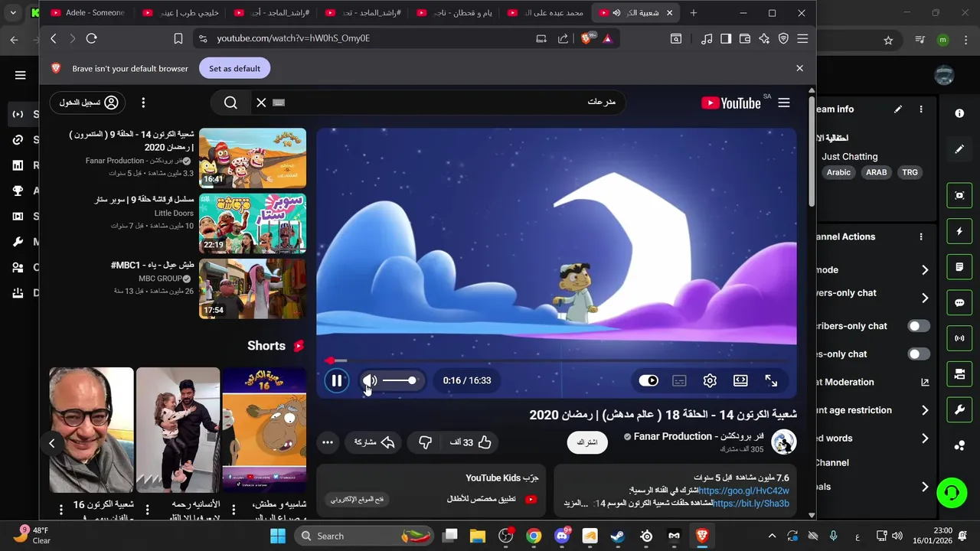Viewport: 980px width, 551px height.
Task: Submit search with magnifier icon
Action: point(230,103)
